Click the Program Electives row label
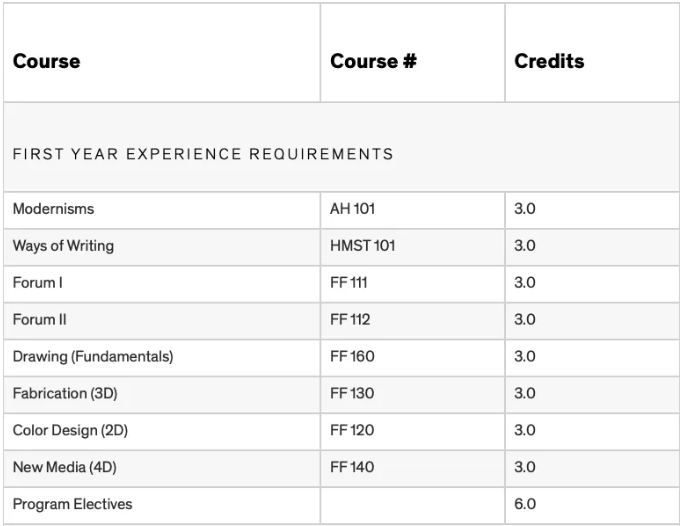 (x=73, y=504)
